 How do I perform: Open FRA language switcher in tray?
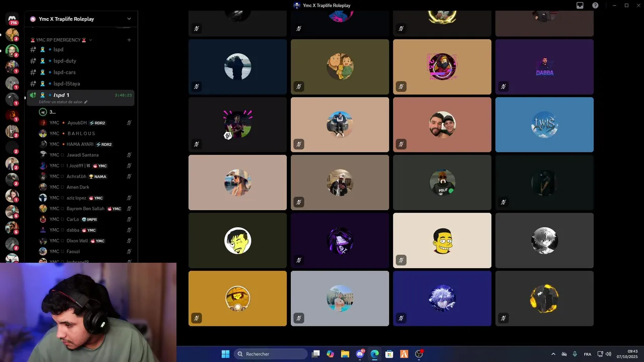[587, 354]
